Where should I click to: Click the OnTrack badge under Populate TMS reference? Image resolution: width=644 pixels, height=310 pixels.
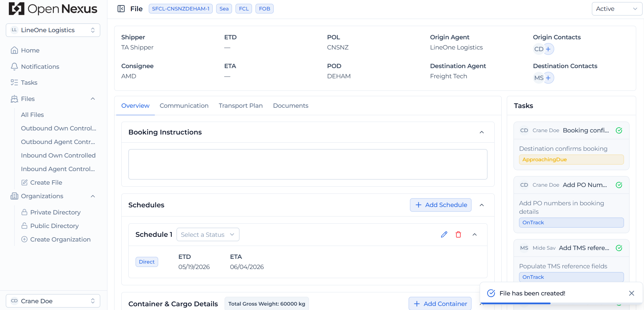coord(571,277)
